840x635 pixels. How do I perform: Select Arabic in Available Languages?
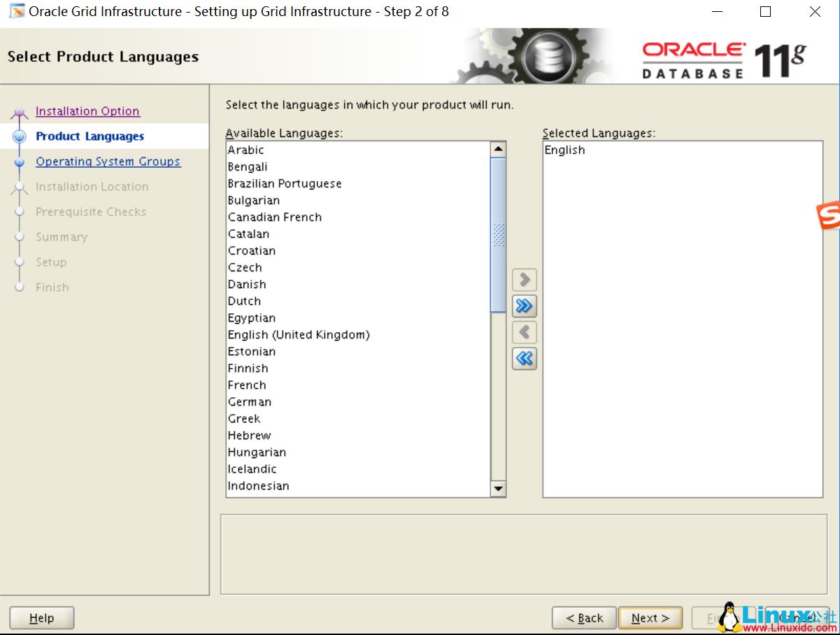[245, 150]
